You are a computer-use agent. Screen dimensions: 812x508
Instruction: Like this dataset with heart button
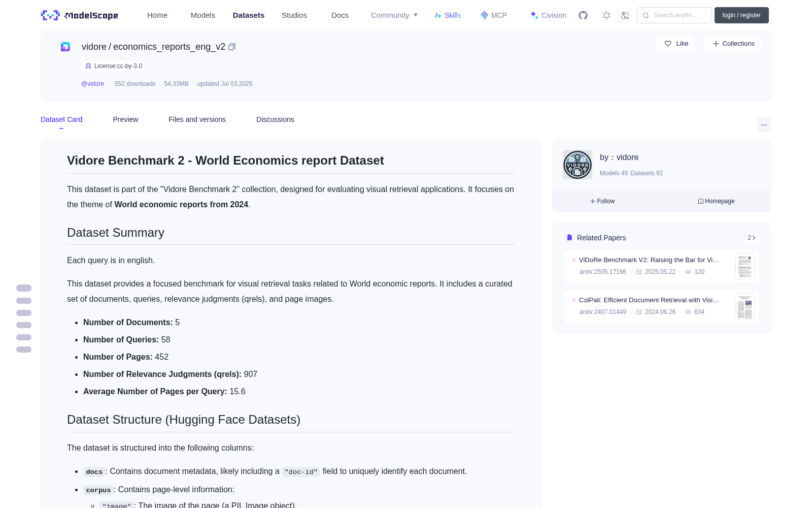676,44
